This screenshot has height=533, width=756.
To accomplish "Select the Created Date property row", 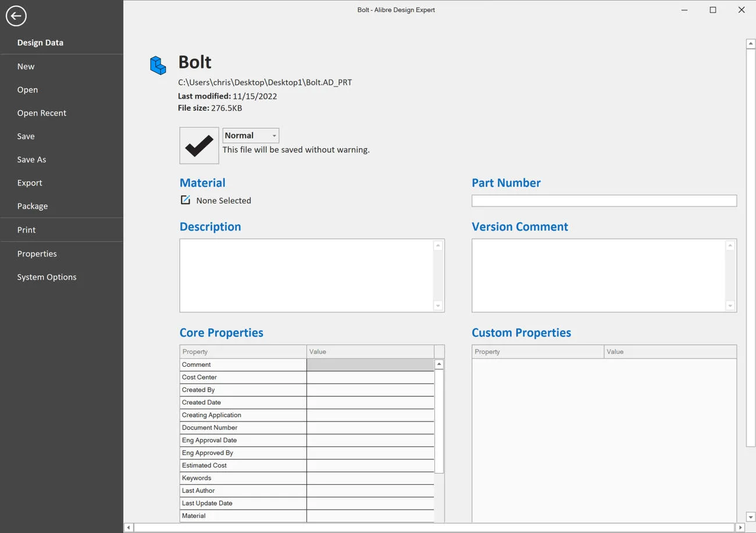I will pos(306,402).
